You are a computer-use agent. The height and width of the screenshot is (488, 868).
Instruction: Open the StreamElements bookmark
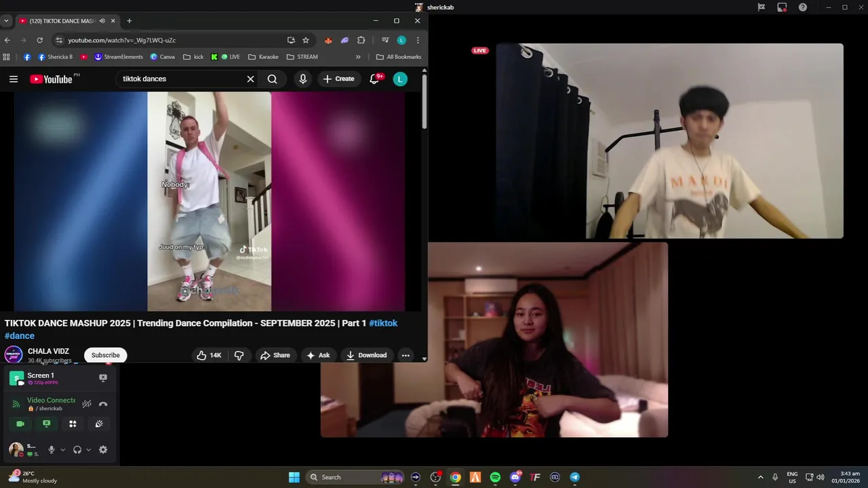(119, 57)
